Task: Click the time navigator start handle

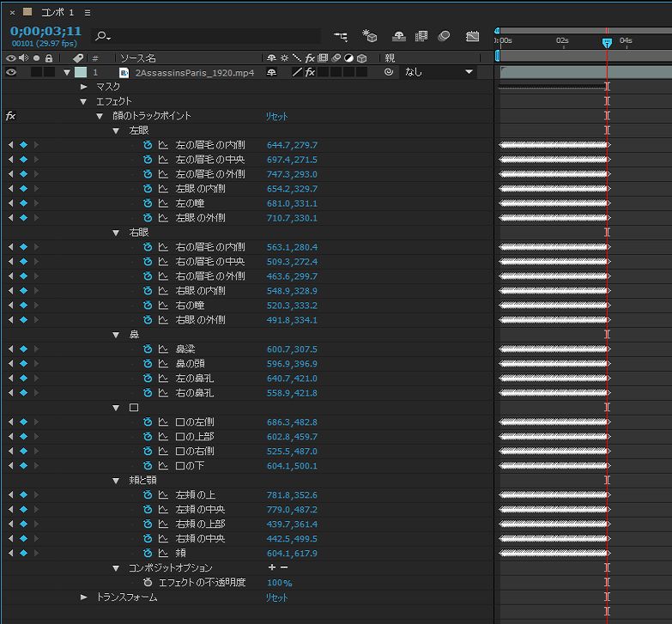Action: [497, 30]
